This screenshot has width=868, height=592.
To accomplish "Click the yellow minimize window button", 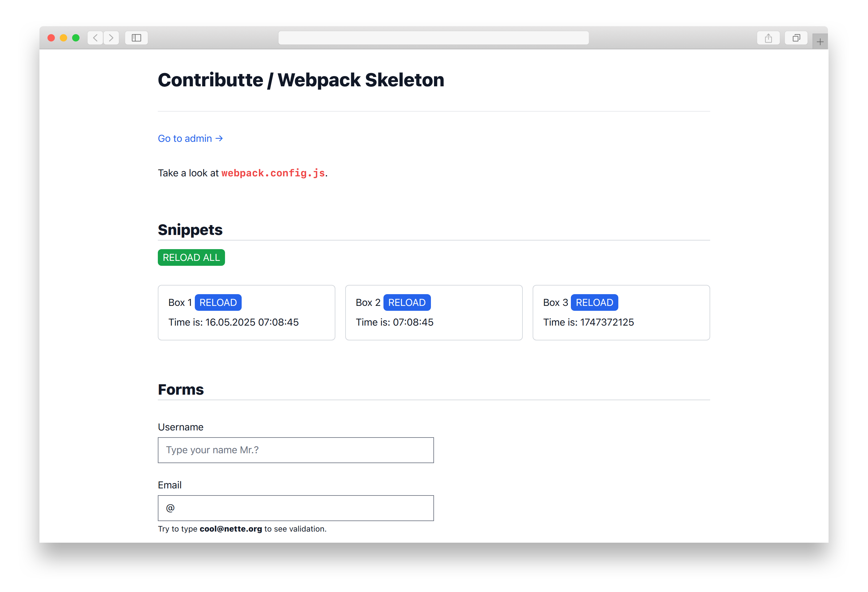I will click(63, 38).
